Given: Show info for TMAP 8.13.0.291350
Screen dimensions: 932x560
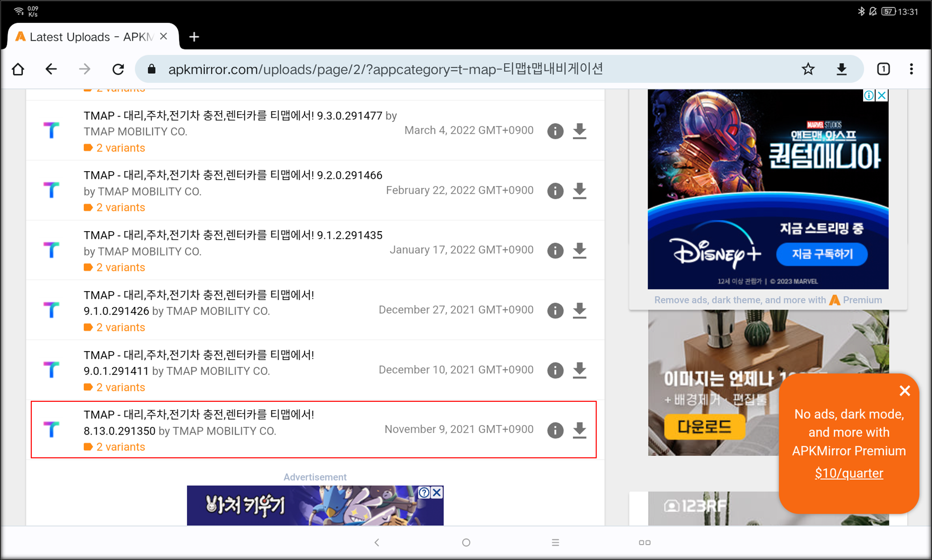Looking at the screenshot, I should (555, 430).
